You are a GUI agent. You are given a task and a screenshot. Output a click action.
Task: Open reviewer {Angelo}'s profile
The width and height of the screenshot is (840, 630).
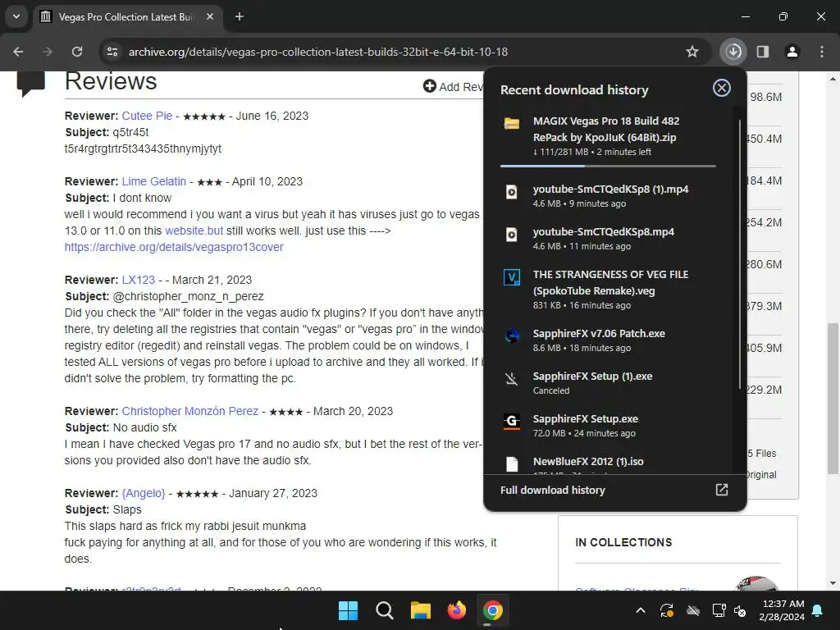coord(143,493)
